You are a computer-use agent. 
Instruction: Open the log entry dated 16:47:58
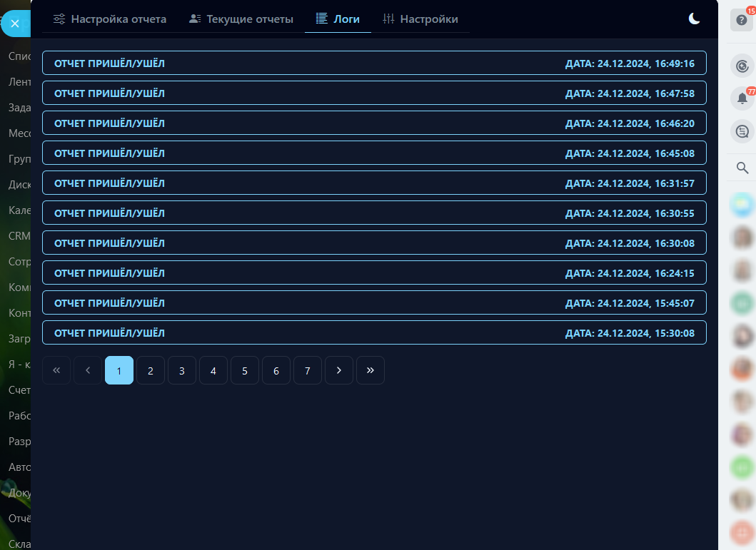coord(374,93)
